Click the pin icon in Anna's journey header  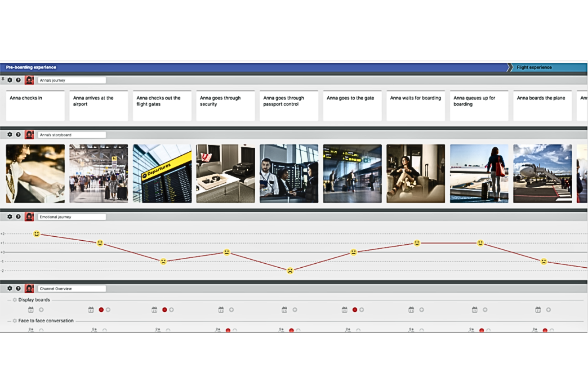click(3, 80)
